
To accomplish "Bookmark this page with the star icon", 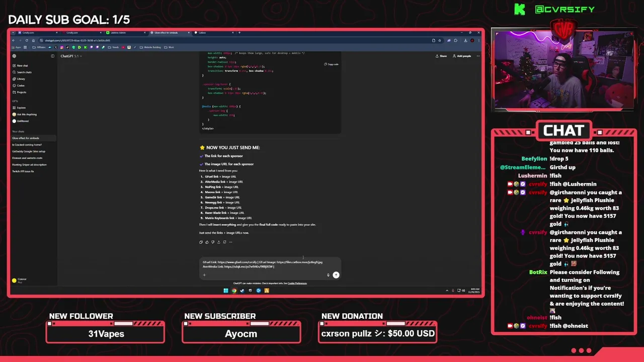I will tap(440, 40).
